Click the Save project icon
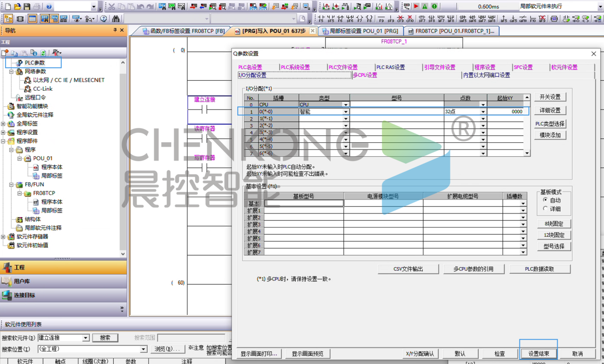 [27, 7]
